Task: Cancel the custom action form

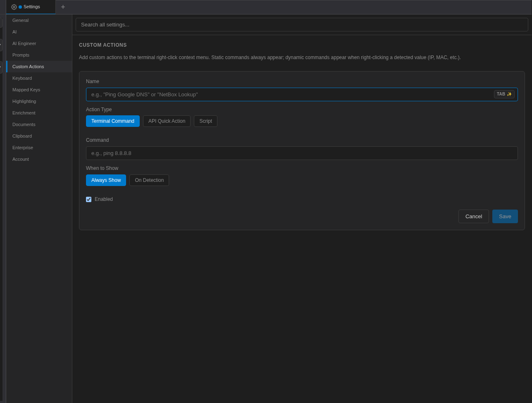Action: pos(474,216)
